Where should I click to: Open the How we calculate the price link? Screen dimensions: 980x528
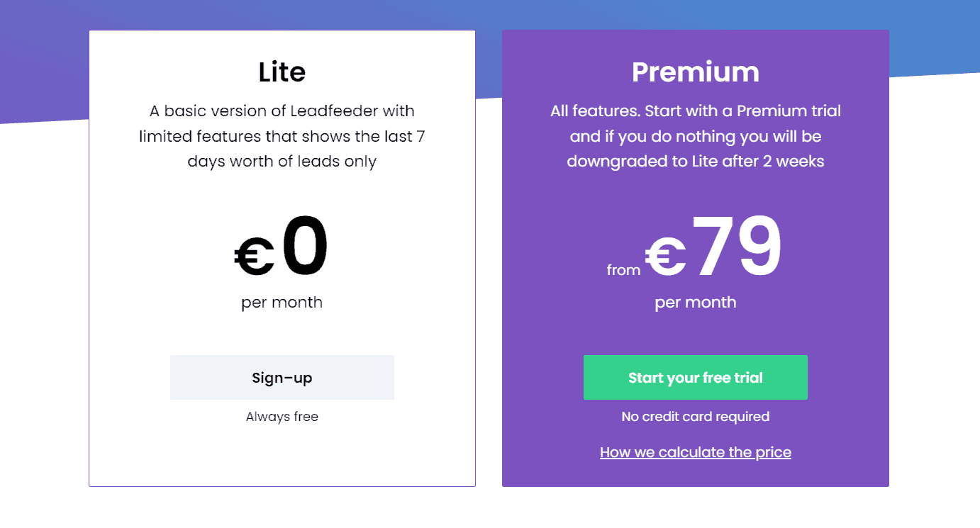point(695,452)
